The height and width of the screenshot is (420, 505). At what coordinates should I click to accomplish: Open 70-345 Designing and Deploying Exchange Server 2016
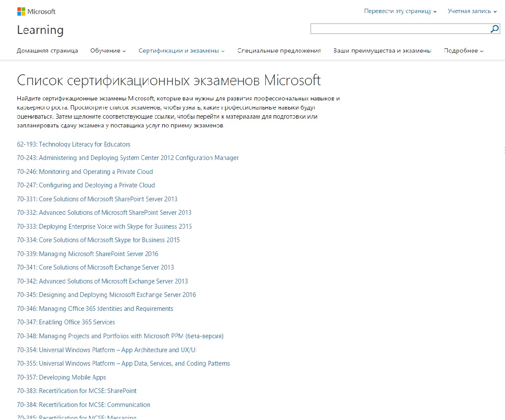click(x=106, y=294)
